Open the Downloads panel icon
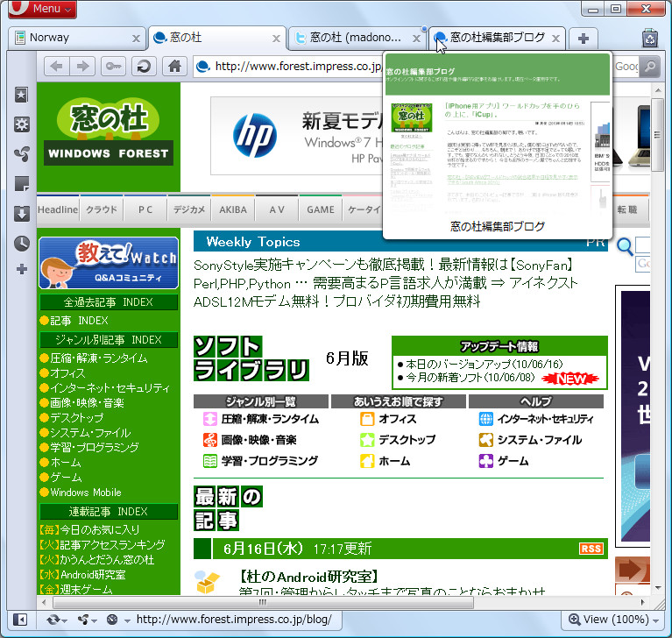 click(x=21, y=213)
